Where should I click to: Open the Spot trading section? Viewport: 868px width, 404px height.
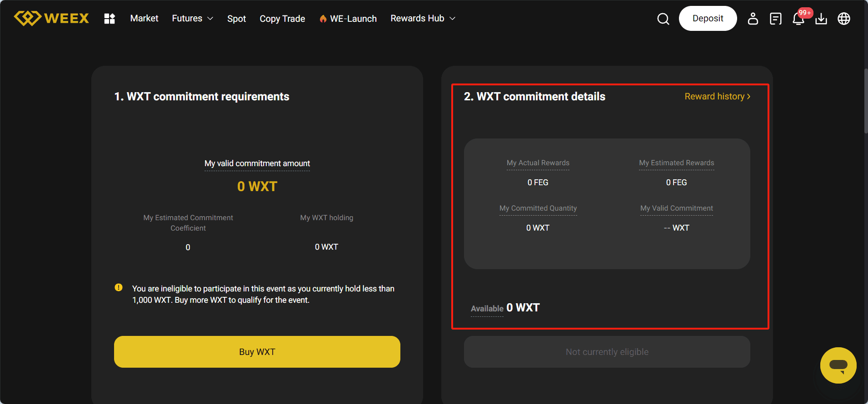click(236, 19)
